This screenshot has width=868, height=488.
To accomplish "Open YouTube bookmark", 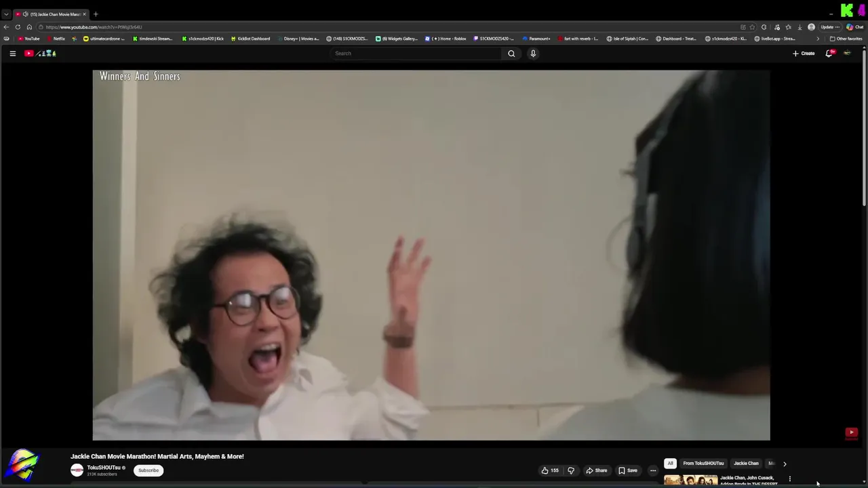I will [x=28, y=39].
